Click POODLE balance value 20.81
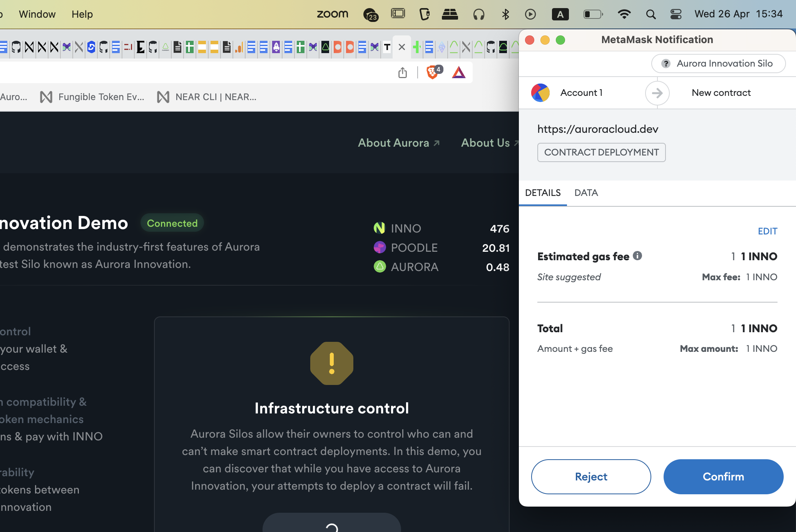The width and height of the screenshot is (796, 532). point(496,248)
